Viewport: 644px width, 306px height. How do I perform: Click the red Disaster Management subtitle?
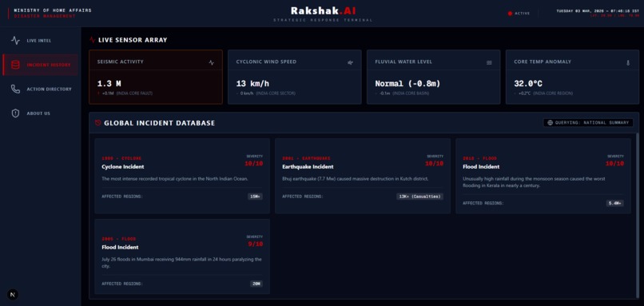[45, 16]
